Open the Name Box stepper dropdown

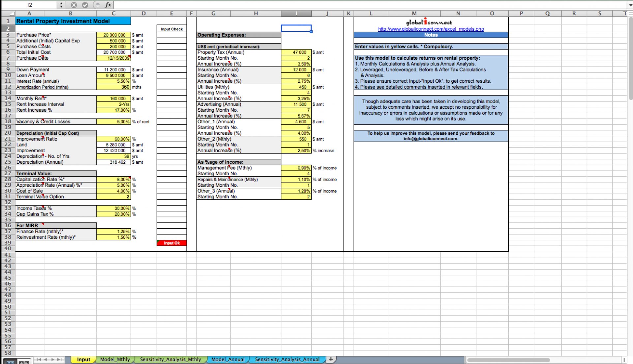pos(61,5)
